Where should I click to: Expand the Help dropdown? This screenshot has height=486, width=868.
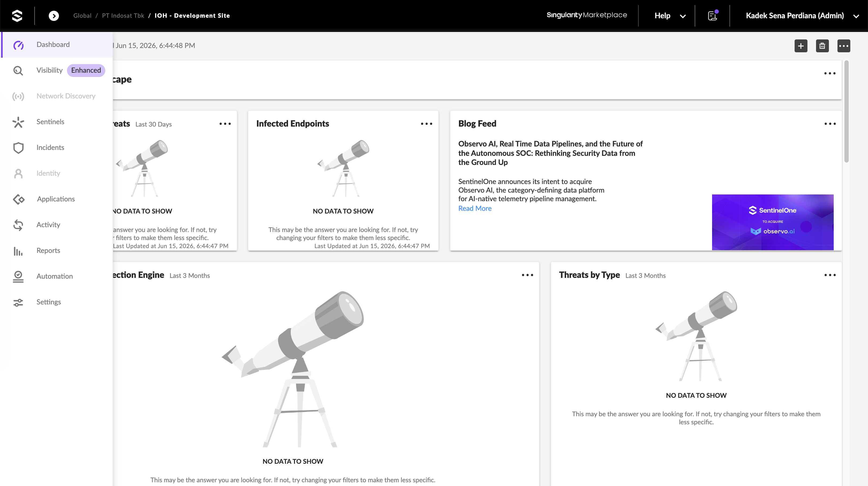pyautogui.click(x=670, y=16)
